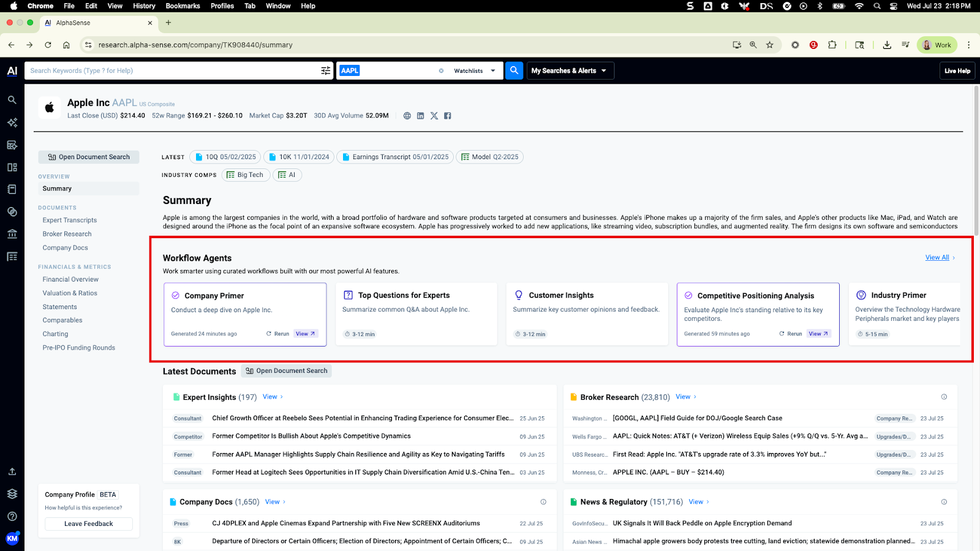Image resolution: width=980 pixels, height=551 pixels.
Task: Open My Searches & Alerts dropdown
Action: [x=570, y=71]
